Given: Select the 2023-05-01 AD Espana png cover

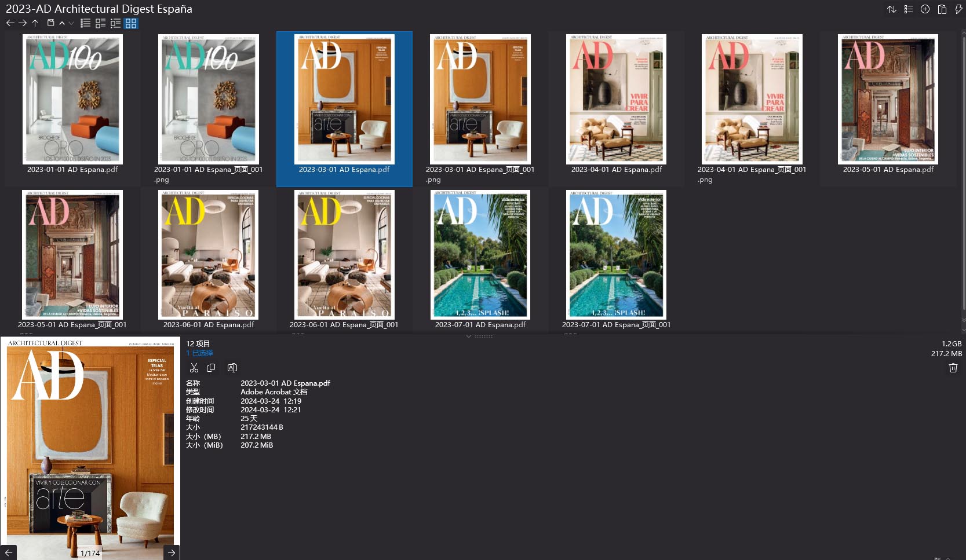Looking at the screenshot, I should (72, 255).
